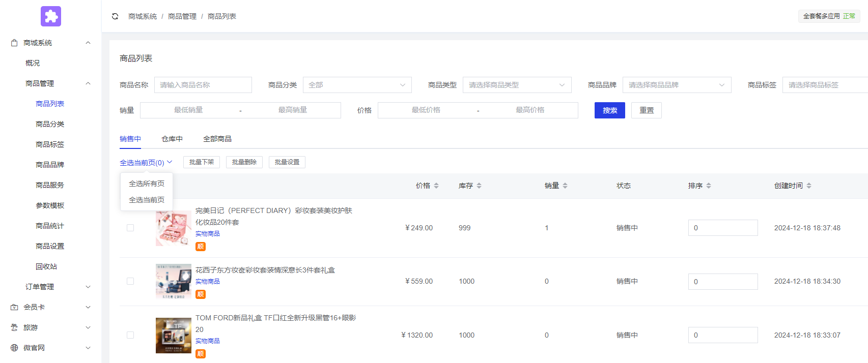The image size is (868, 363).
Task: Click 全套餐多应用 正常 status badge
Action: tap(829, 16)
